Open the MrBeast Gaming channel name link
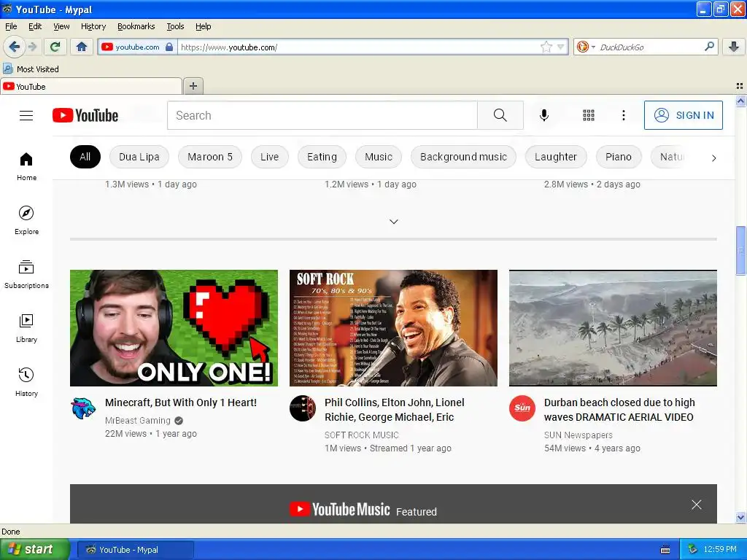 coord(138,421)
